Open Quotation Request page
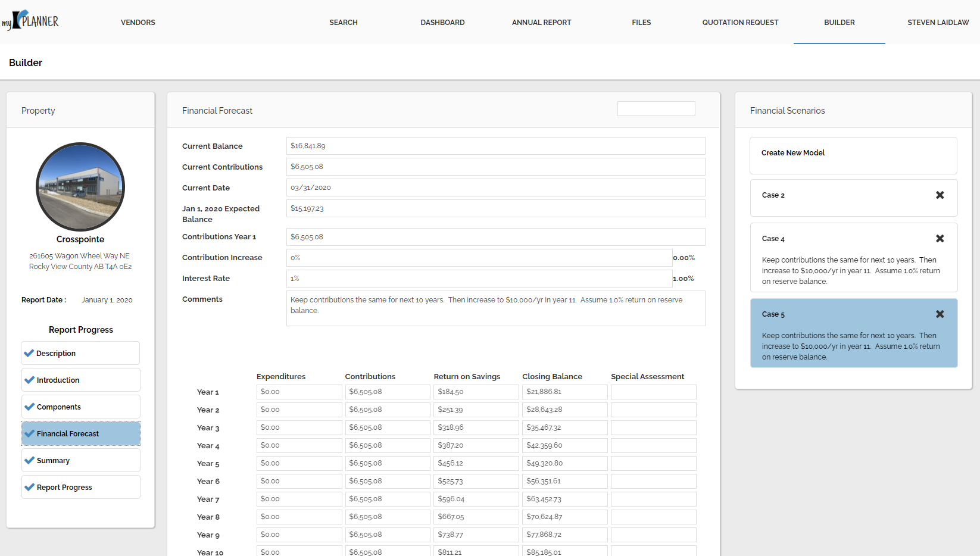 point(740,23)
